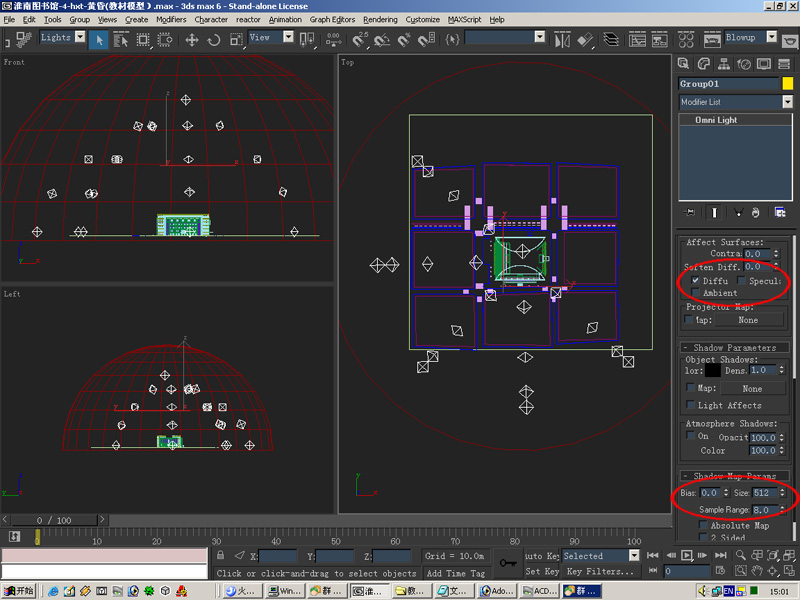800x600 pixels.
Task: Open the Schematic View
Action: pyautogui.click(x=659, y=40)
